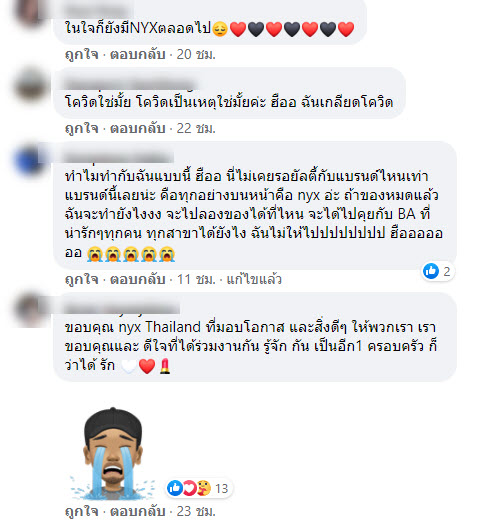Click ตอบกลับ under the crying sticker
Viewport: 481px width, 523px height.
click(x=138, y=511)
